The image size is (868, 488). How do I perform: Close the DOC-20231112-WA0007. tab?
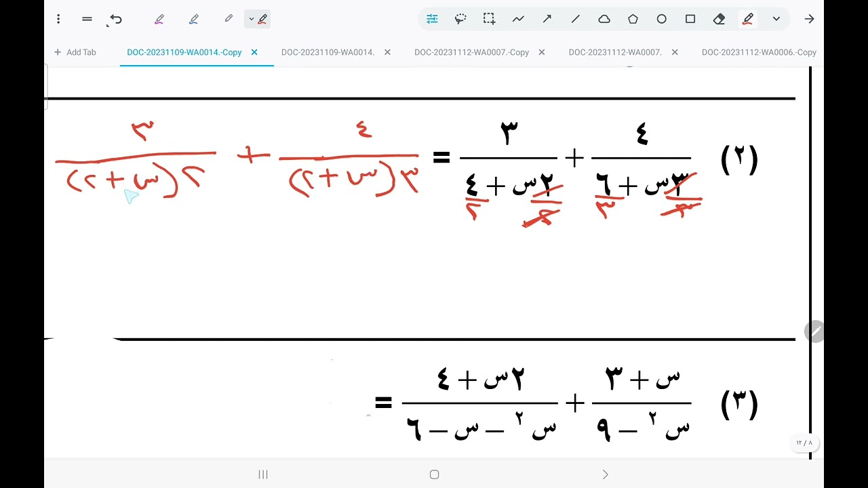[x=675, y=52]
